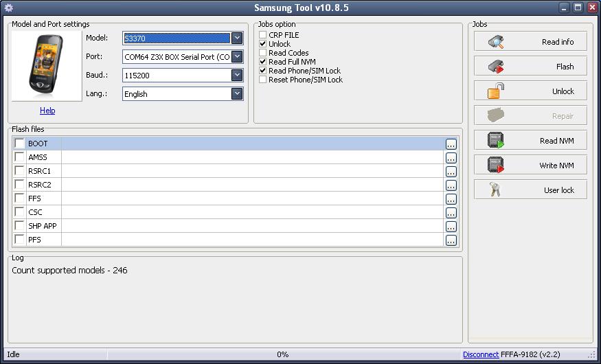Uncheck the Unlock job option

tap(262, 44)
